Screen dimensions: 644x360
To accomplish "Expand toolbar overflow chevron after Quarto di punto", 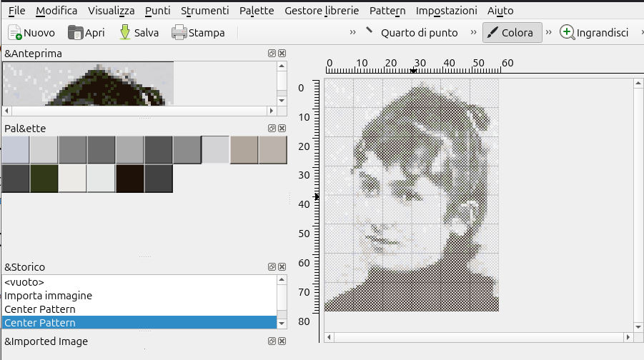I will click(x=474, y=32).
